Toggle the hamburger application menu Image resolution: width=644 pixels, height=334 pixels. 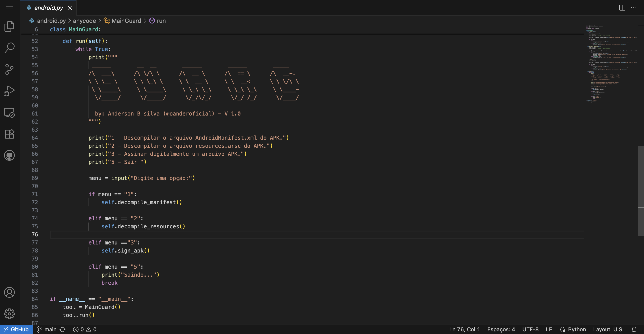9,8
